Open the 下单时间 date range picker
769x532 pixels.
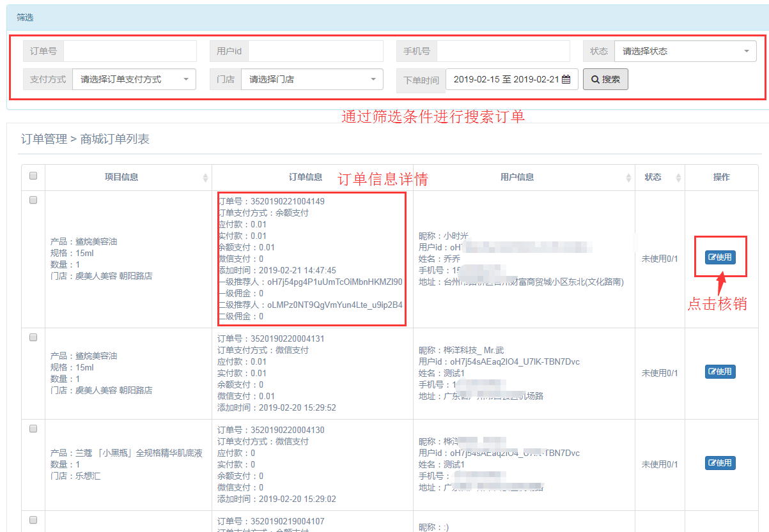pos(505,80)
